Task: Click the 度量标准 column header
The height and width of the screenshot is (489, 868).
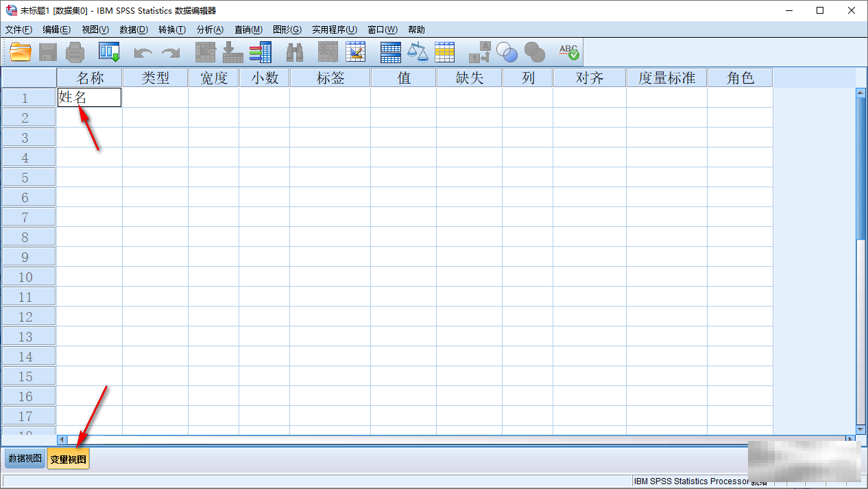Action: point(666,77)
